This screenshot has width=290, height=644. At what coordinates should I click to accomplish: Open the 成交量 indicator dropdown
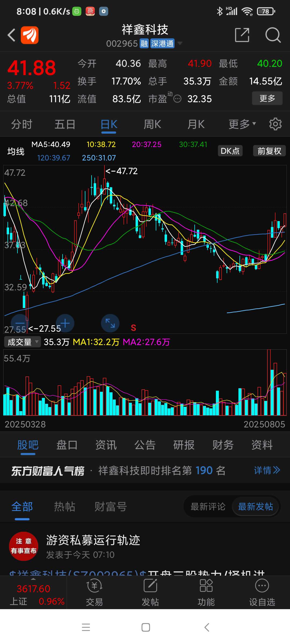point(23,342)
